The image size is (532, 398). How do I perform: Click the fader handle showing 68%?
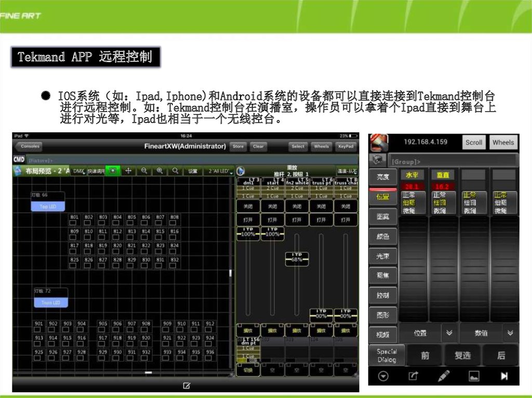click(x=297, y=258)
